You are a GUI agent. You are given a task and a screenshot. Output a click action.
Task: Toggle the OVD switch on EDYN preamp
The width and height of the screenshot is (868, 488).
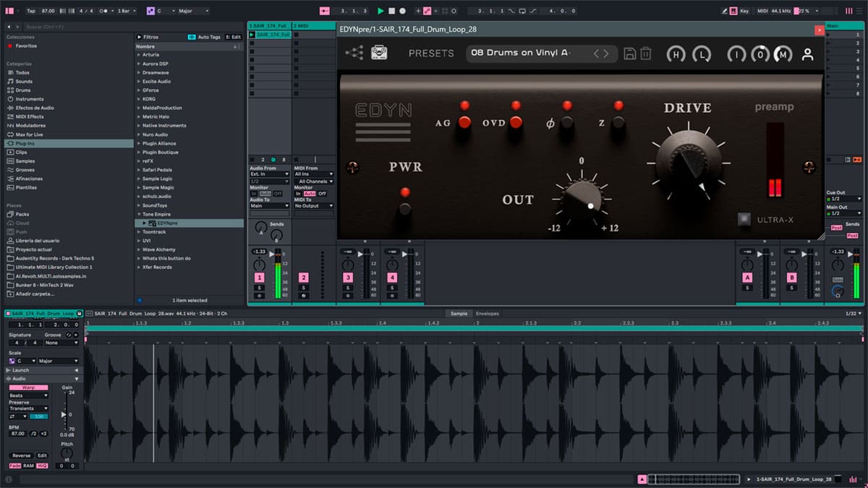(516, 122)
